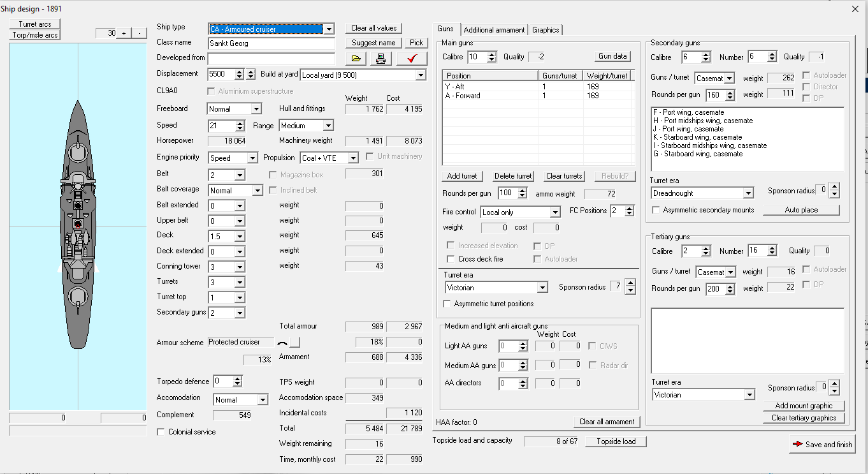
Task: Switch to the Graphics tab
Action: 546,30
